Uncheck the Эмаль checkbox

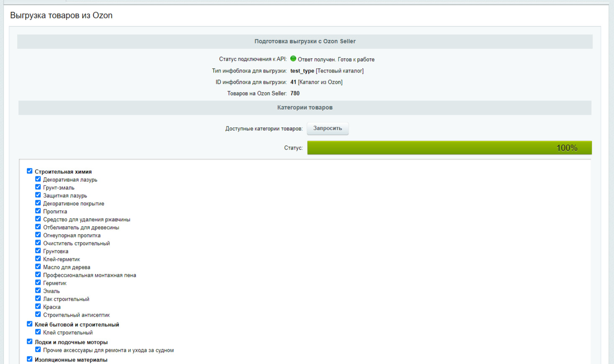coord(38,290)
